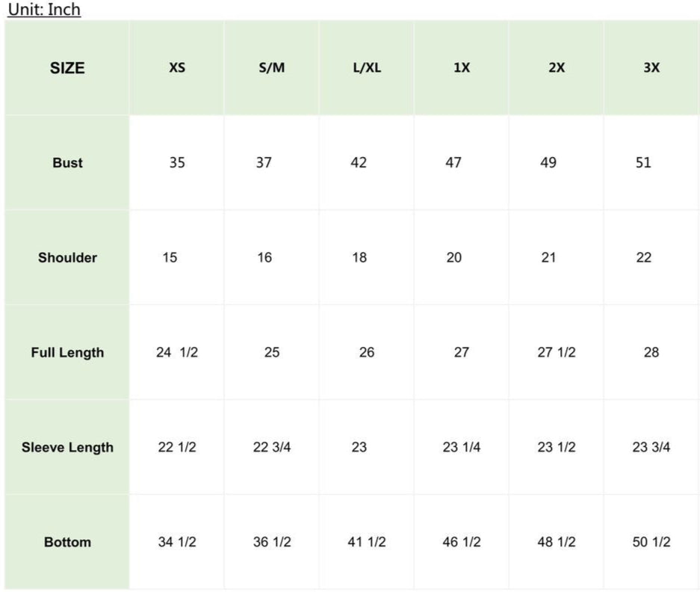
Task: Click the Full Length row label
Action: (x=67, y=353)
